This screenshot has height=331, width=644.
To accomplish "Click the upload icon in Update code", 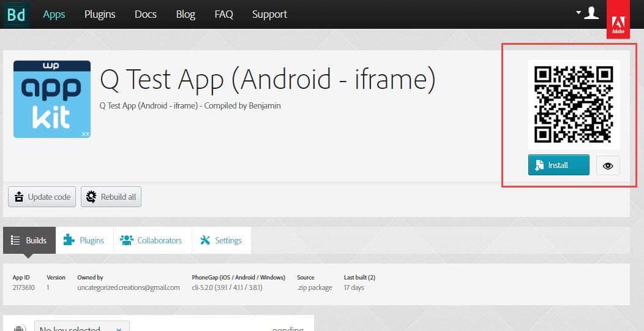I will click(19, 197).
